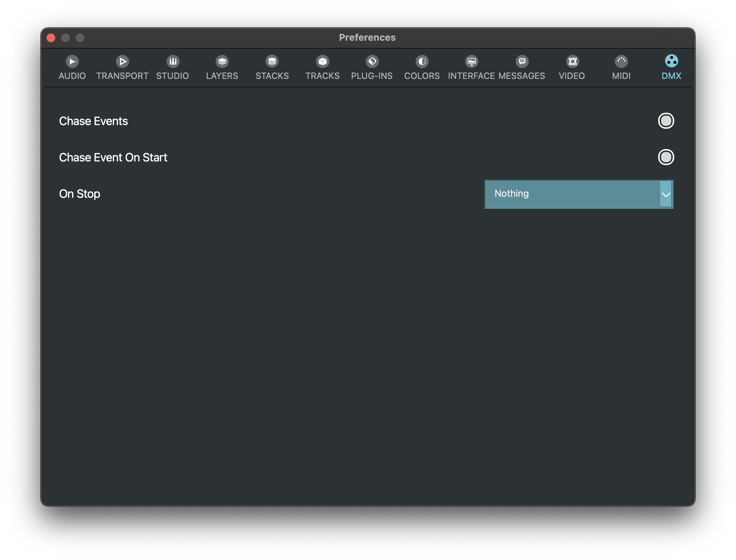
Task: Select the MIDI connector icon
Action: tap(621, 61)
